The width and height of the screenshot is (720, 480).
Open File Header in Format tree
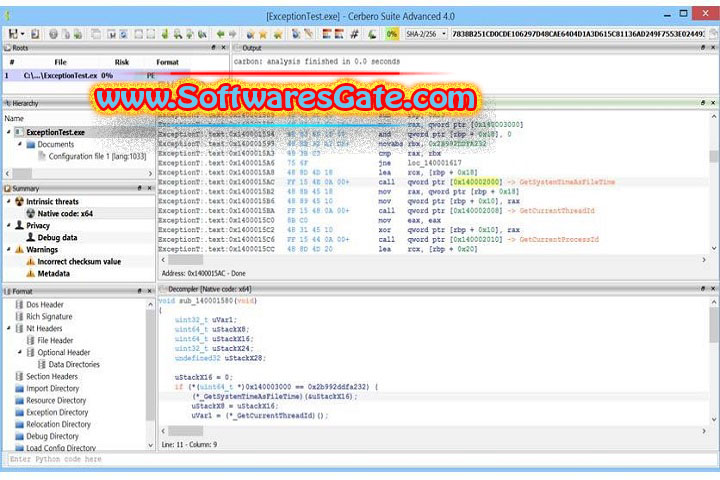(55, 340)
